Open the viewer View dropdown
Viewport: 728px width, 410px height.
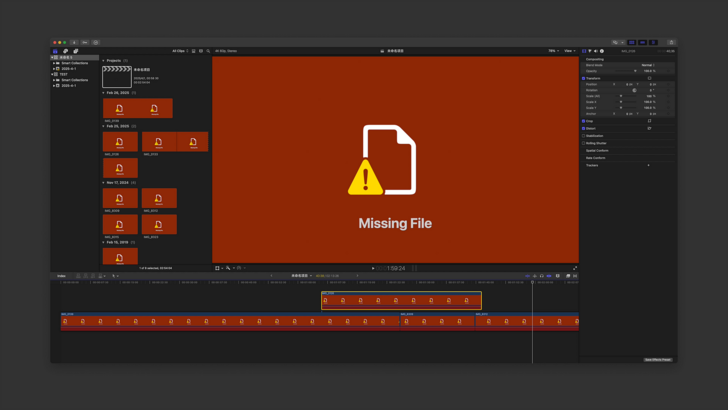569,51
